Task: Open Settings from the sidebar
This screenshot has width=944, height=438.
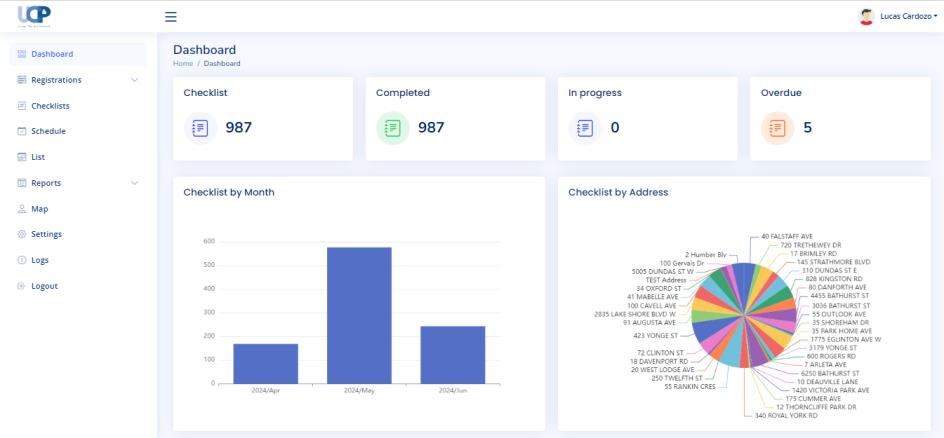Action: tap(78, 234)
